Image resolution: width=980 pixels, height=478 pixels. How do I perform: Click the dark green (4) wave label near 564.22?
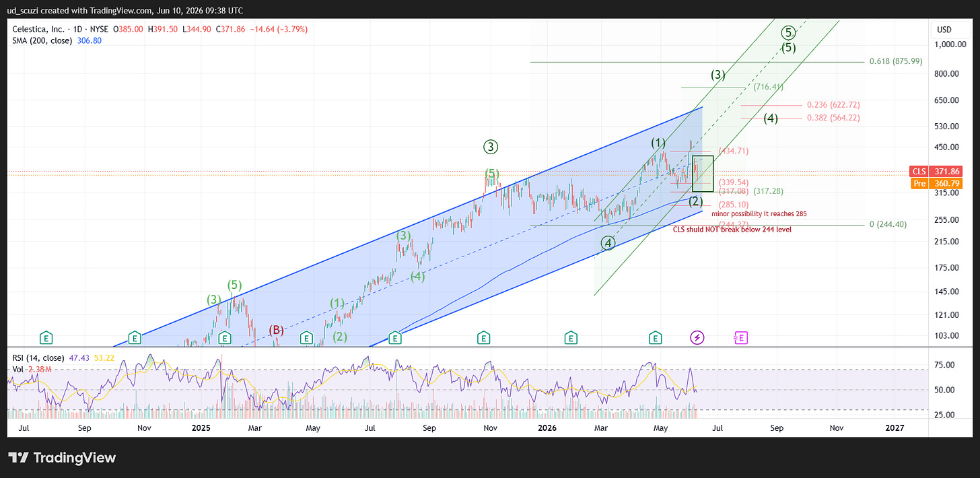(x=771, y=118)
